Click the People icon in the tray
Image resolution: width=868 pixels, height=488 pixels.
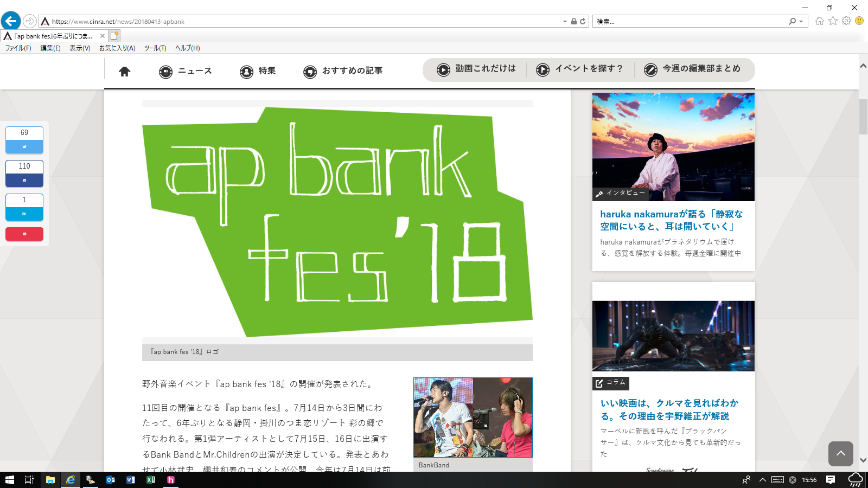click(747, 480)
